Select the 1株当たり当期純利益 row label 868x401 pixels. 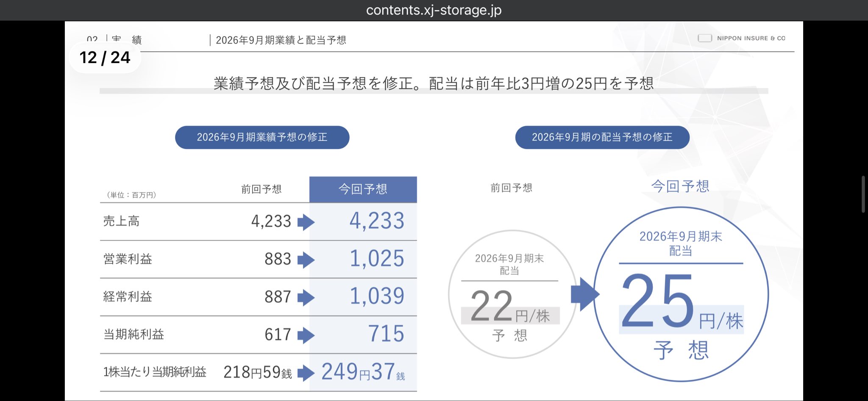(x=155, y=372)
